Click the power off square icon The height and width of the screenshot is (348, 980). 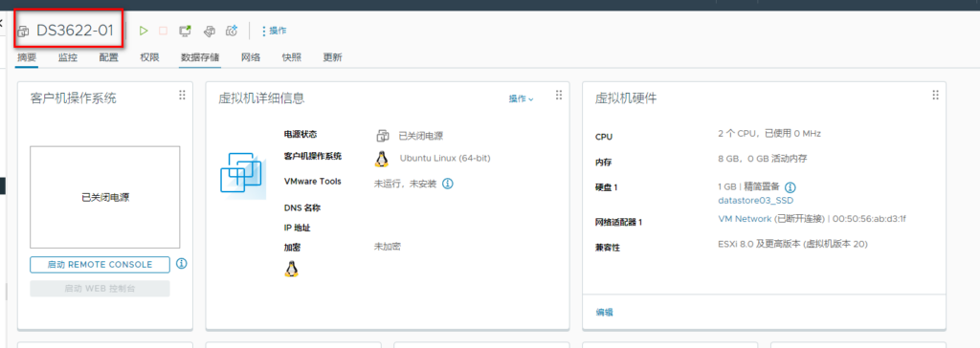pyautogui.click(x=163, y=30)
